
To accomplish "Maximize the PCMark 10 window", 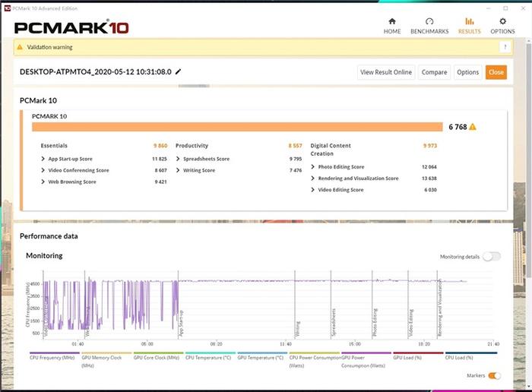I will pos(505,8).
